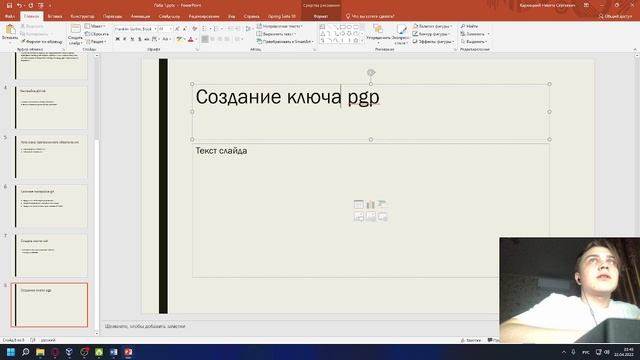Switch to the Вставка tab

55,16
